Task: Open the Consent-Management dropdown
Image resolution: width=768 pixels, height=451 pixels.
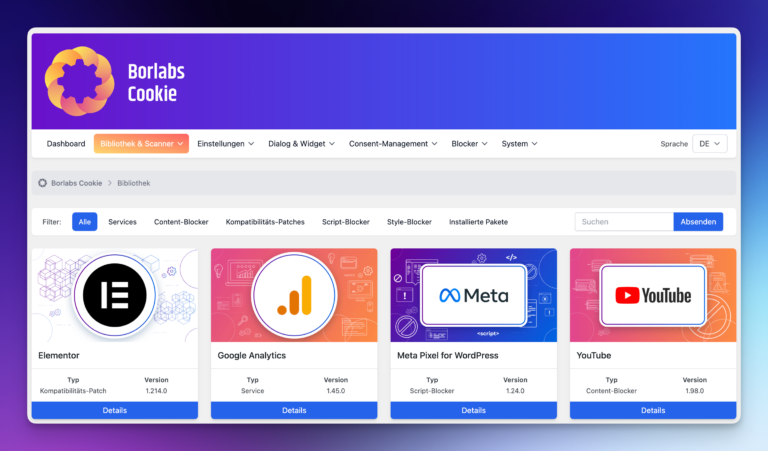Action: (x=393, y=143)
